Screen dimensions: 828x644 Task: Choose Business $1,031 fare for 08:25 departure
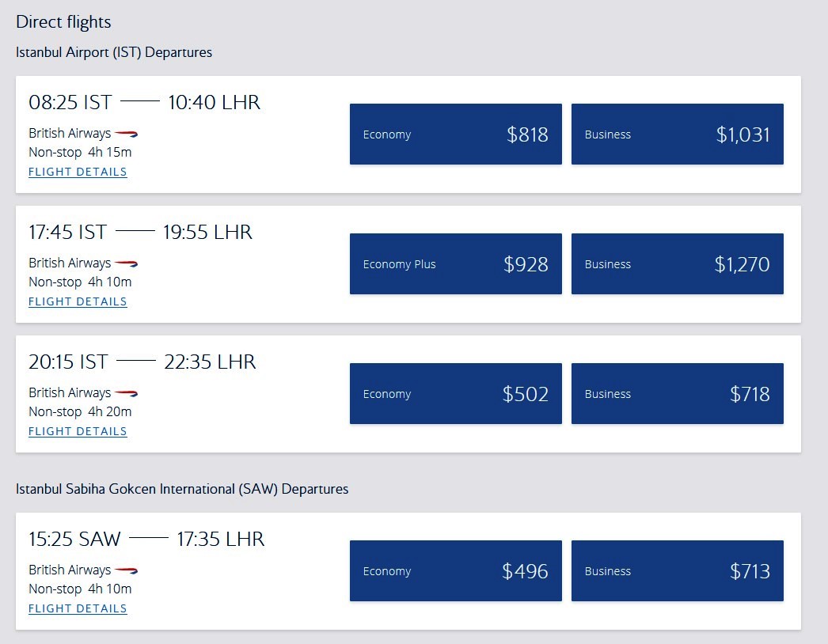[x=678, y=134]
